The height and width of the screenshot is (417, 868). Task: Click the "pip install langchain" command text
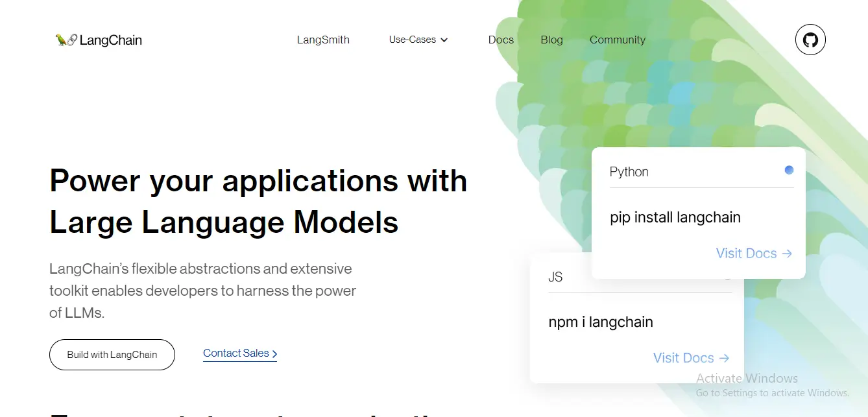675,217
